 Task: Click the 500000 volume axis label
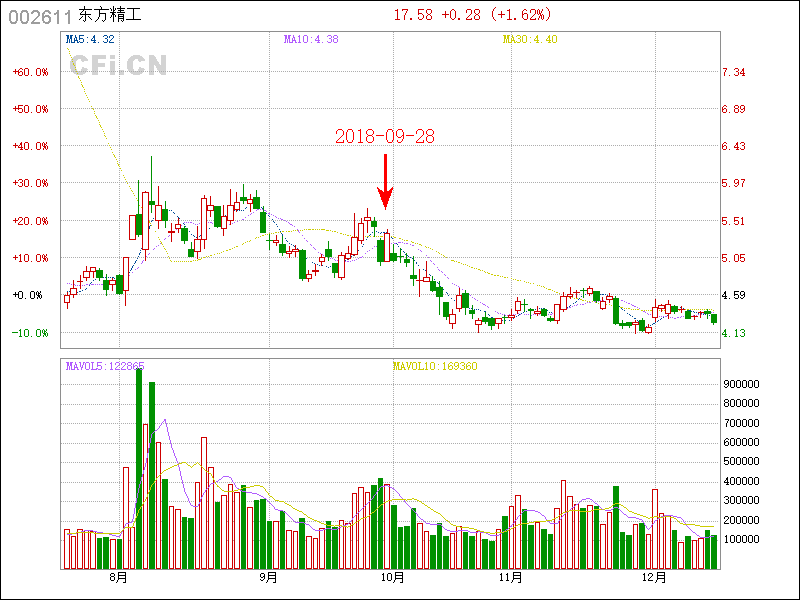click(x=741, y=461)
